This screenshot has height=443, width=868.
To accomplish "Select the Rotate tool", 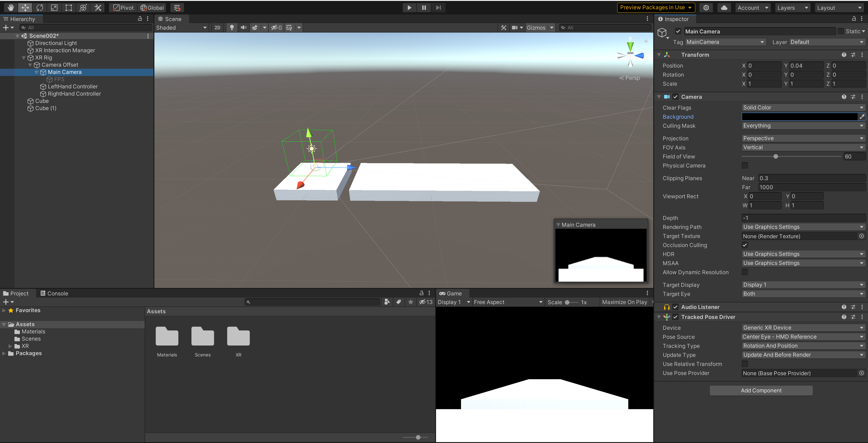I will 40,7.
